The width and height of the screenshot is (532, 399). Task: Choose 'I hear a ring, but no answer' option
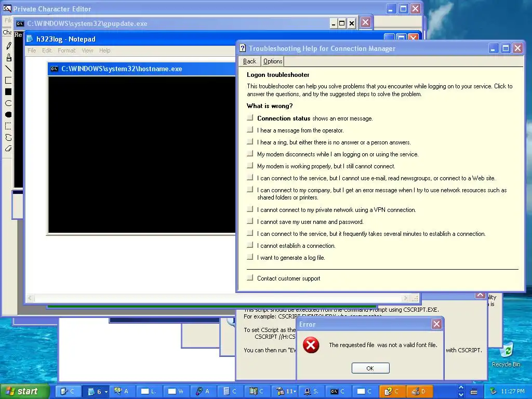pos(250,141)
